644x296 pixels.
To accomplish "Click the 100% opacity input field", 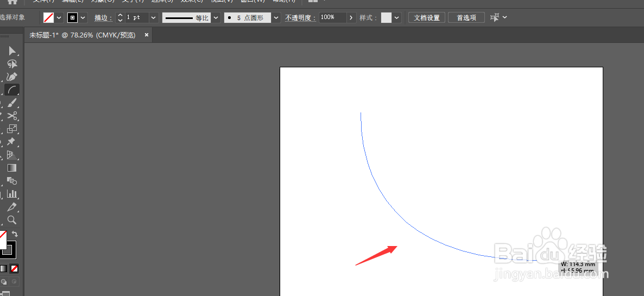I will tap(333, 18).
